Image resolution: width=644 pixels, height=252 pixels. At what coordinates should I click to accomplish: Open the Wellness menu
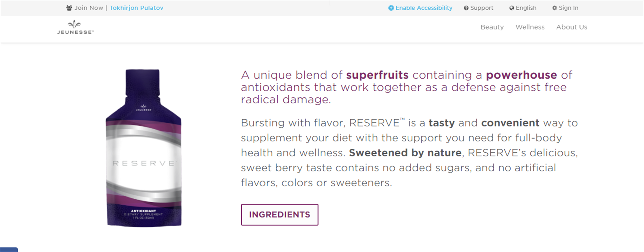coord(530,27)
